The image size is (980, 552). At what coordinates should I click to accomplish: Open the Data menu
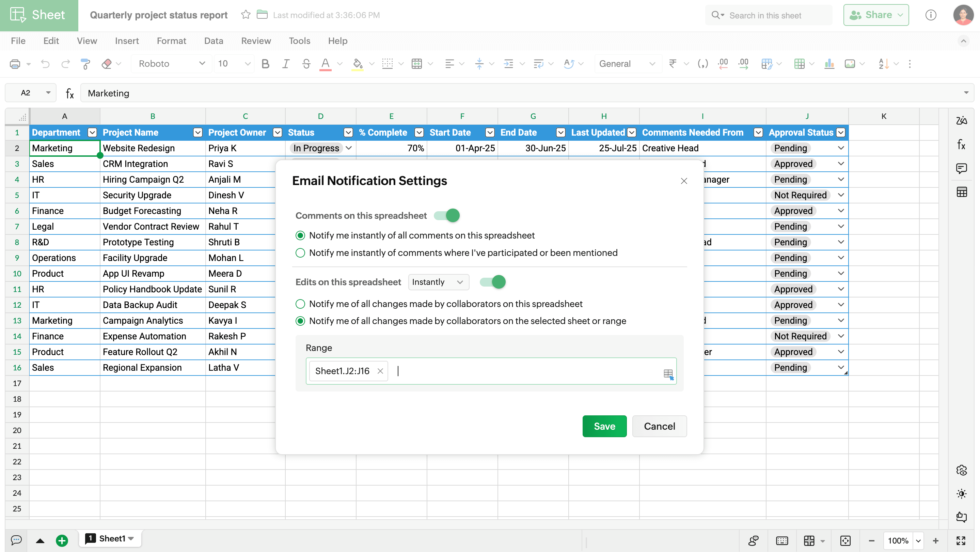(x=214, y=41)
